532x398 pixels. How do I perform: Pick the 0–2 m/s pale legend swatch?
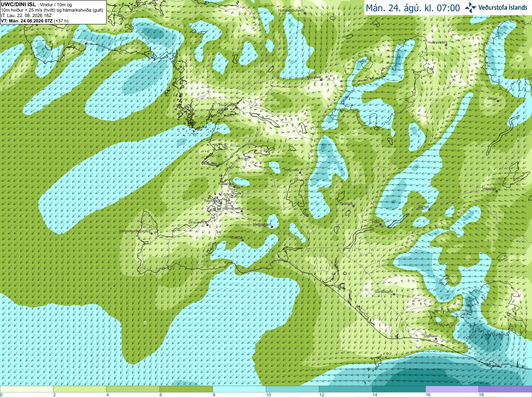pos(27,389)
